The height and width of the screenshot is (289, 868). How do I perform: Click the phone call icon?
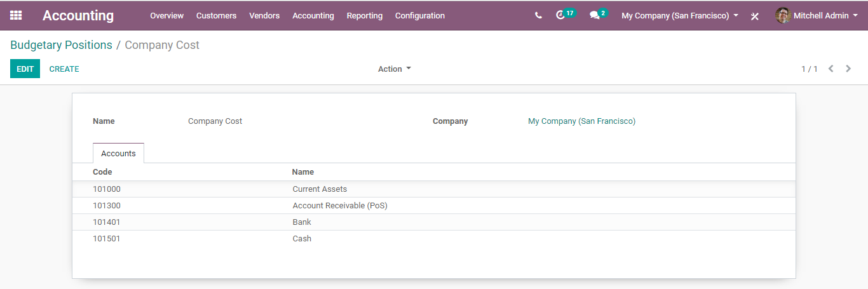pyautogui.click(x=538, y=15)
